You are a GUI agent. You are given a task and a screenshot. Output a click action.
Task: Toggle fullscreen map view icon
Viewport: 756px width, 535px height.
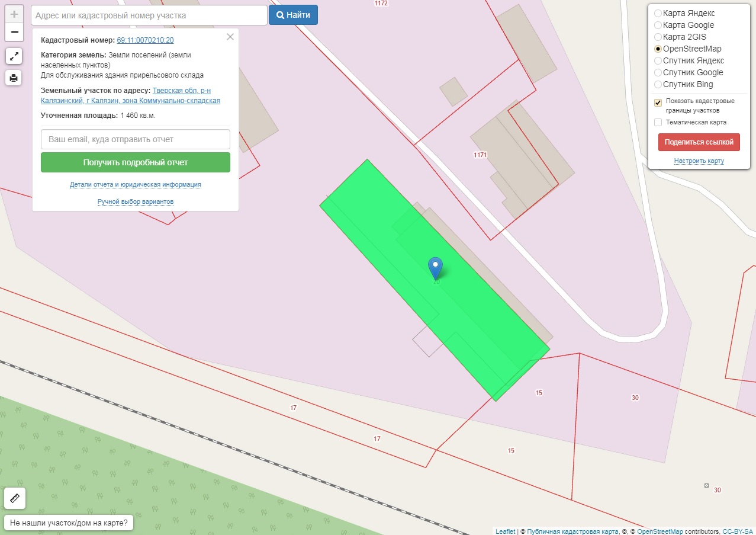[x=14, y=56]
